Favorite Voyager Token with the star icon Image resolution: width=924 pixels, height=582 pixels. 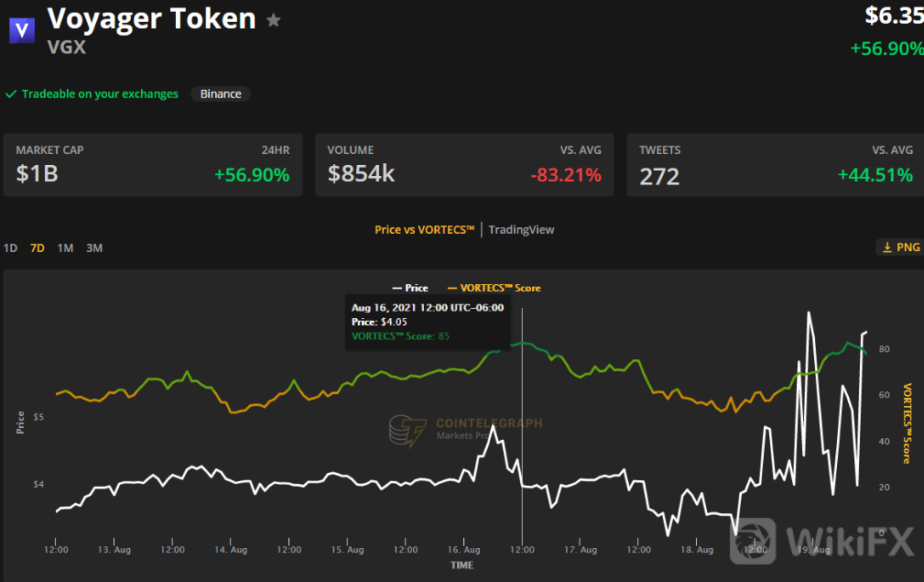click(273, 20)
